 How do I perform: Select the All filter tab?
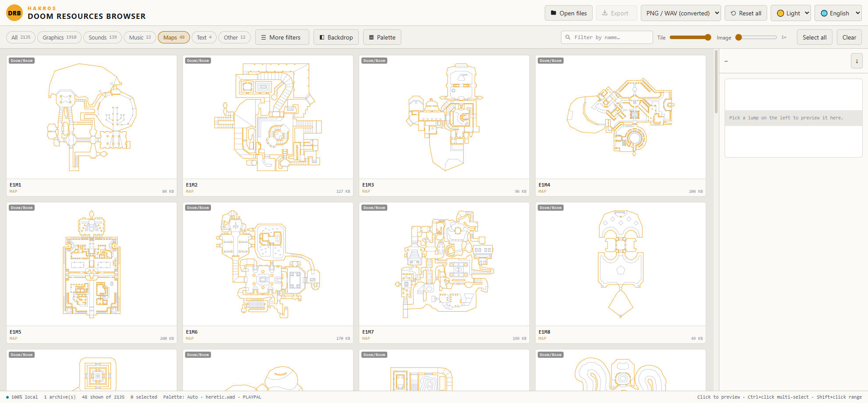click(21, 37)
